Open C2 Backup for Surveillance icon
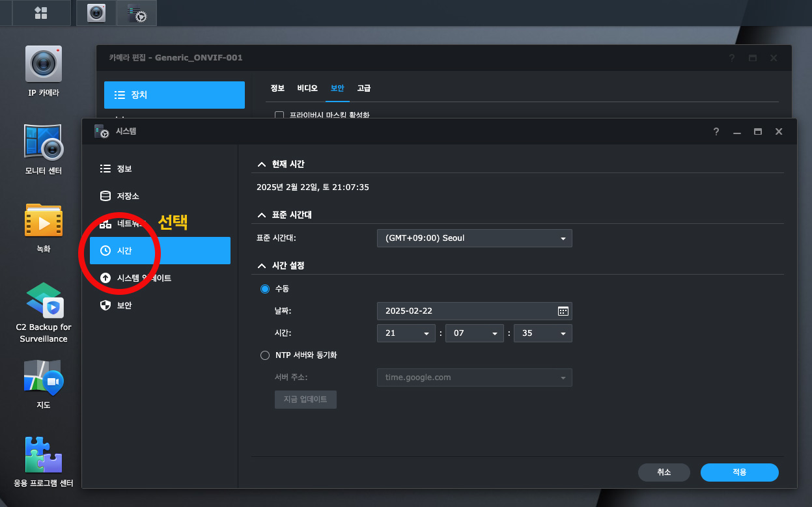 [43, 299]
